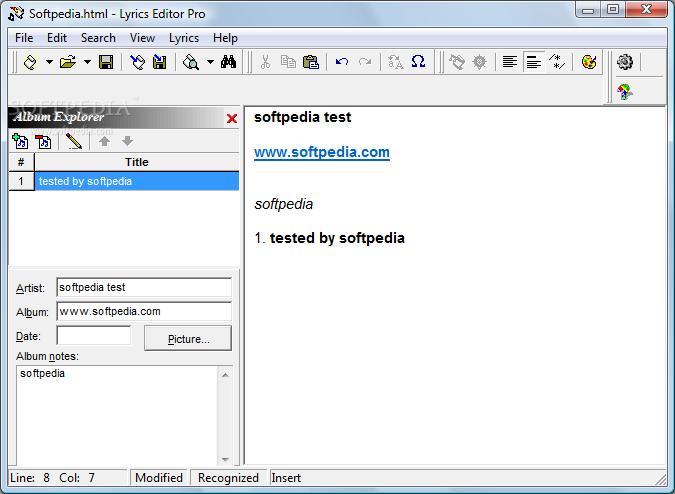Open the Search menu

pos(98,38)
